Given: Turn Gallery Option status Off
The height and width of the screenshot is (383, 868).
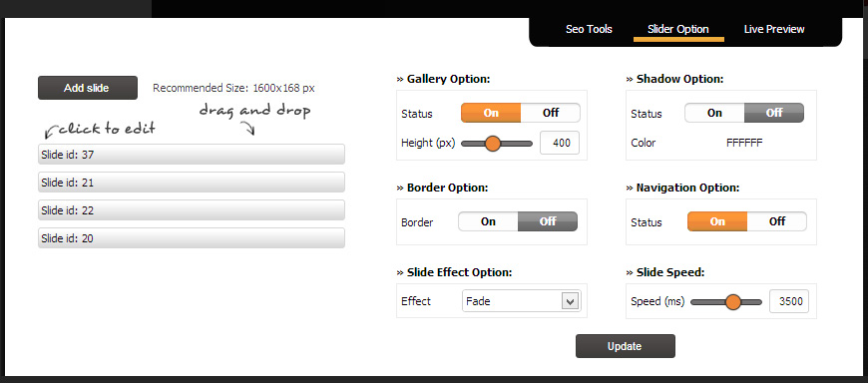Looking at the screenshot, I should (x=551, y=113).
